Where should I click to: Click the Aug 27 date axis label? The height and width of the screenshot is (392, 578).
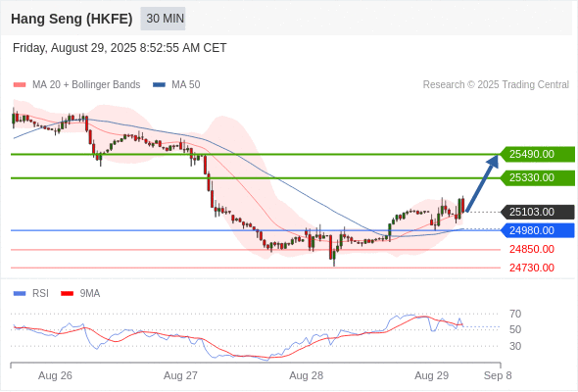click(x=180, y=375)
